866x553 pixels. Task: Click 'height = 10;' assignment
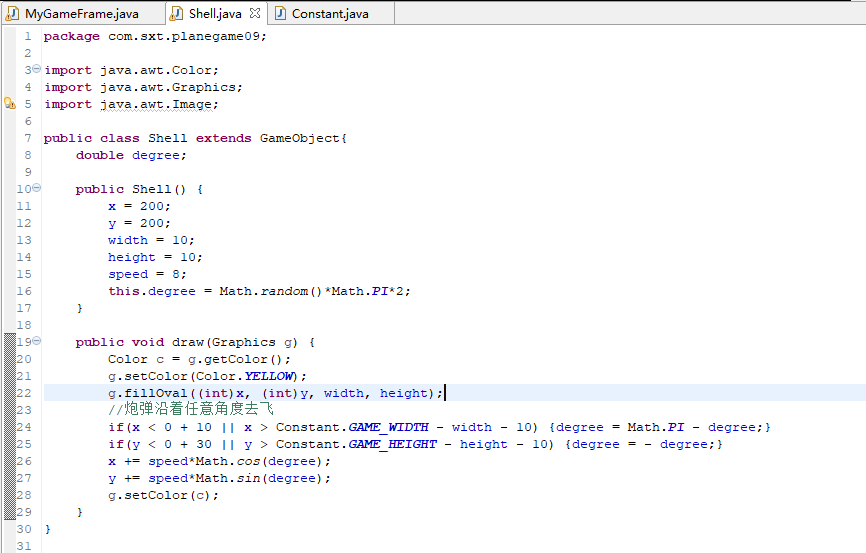click(155, 257)
